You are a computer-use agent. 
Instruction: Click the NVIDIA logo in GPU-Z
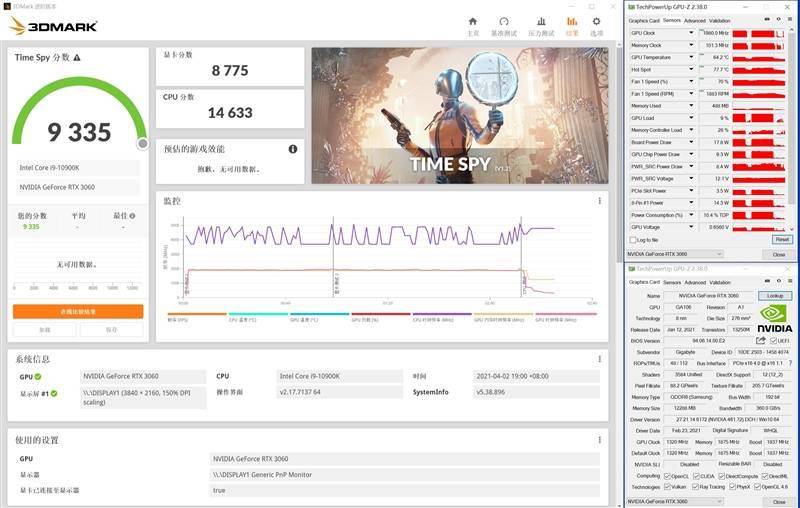click(774, 319)
